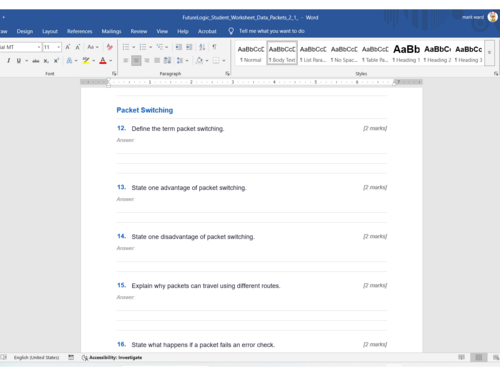500x375 pixels.
Task: Open the Acrobat tab
Action: [x=207, y=31]
